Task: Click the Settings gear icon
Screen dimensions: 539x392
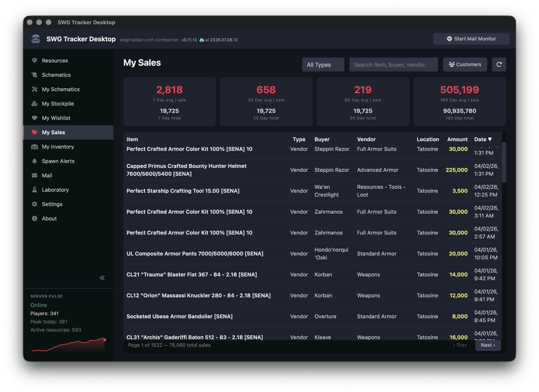Action: pos(34,204)
